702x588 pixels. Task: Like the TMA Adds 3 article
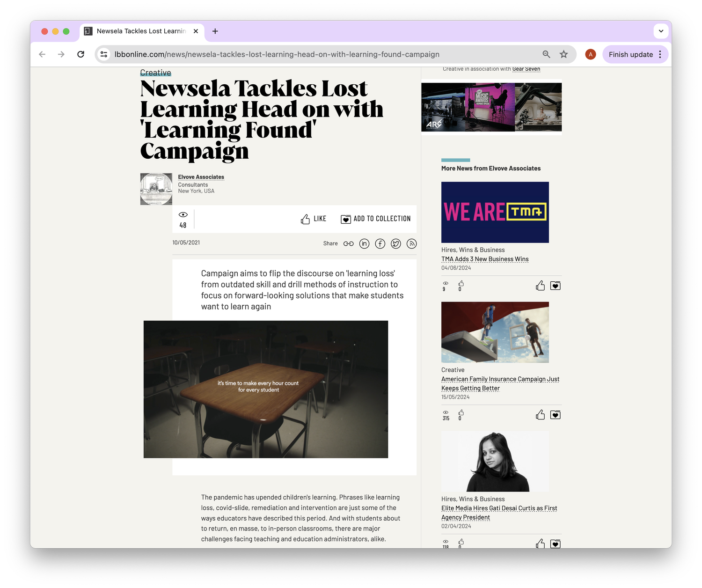[x=540, y=286]
